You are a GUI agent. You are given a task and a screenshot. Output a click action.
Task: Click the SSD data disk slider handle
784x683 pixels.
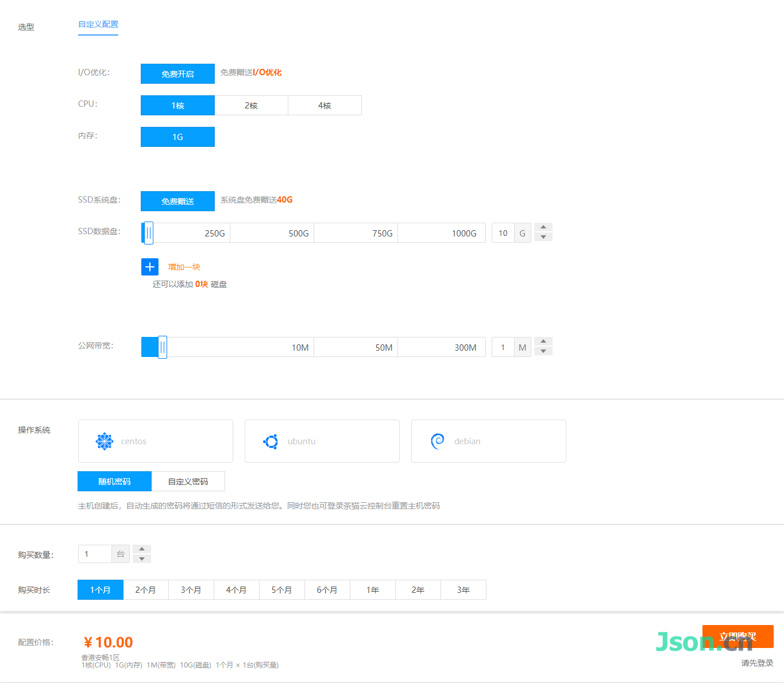(x=149, y=233)
